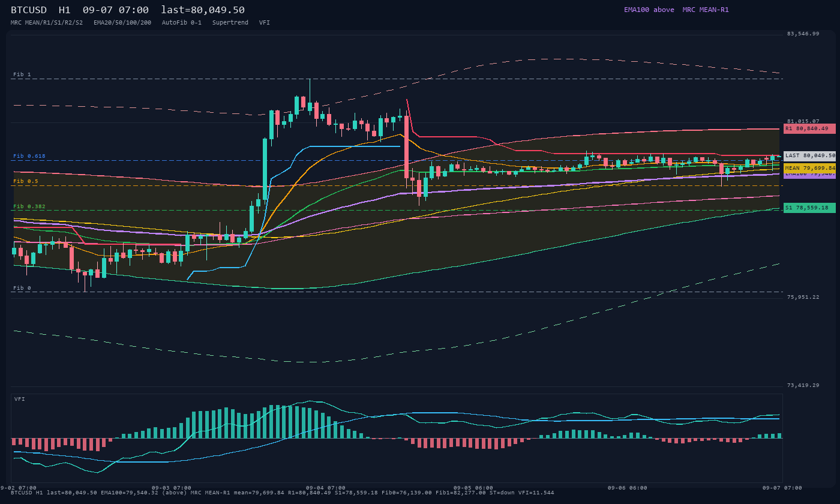The image size is (840, 504).
Task: Click the bottom status summary line
Action: coord(283,493)
